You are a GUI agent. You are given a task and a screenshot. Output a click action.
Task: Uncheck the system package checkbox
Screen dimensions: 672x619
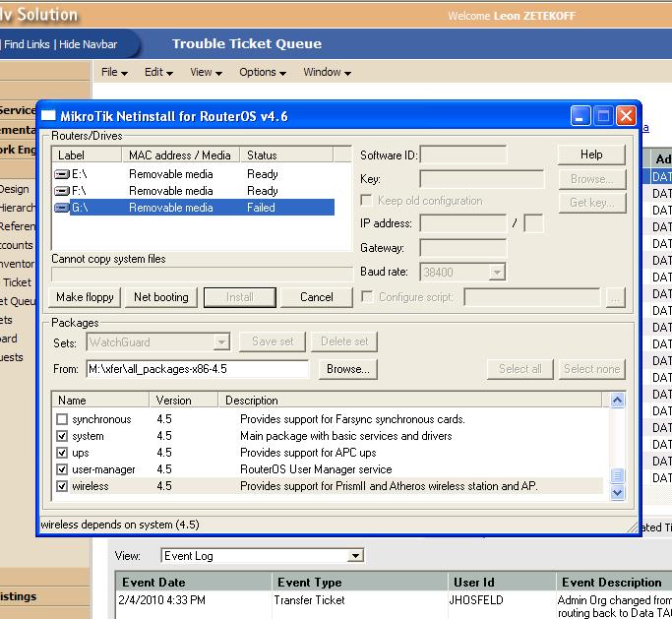[62, 436]
